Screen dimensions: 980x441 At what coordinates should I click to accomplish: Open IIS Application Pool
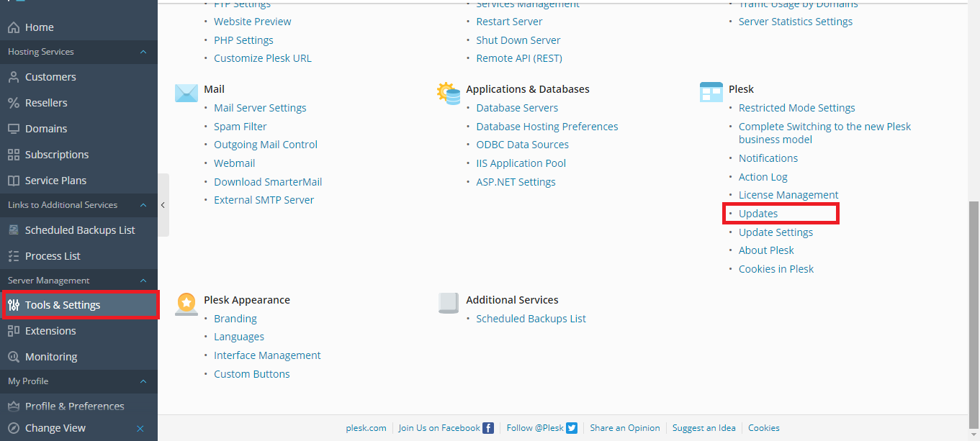[x=521, y=163]
